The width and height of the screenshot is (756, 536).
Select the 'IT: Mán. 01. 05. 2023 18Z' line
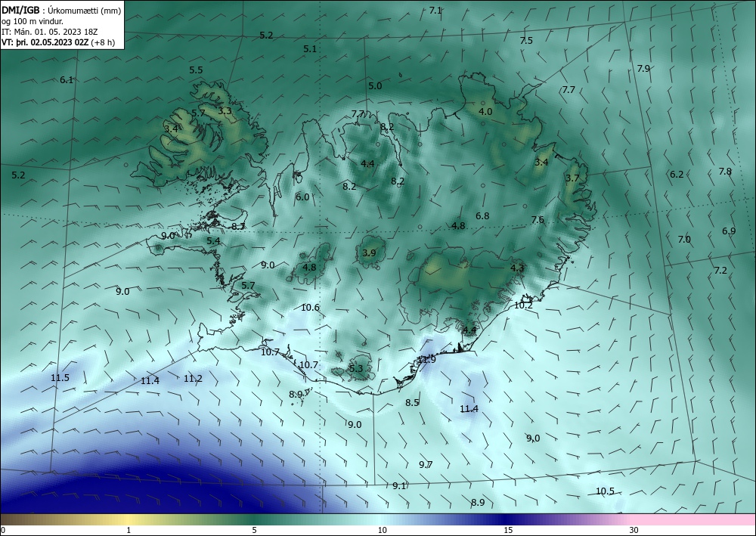tap(50, 32)
